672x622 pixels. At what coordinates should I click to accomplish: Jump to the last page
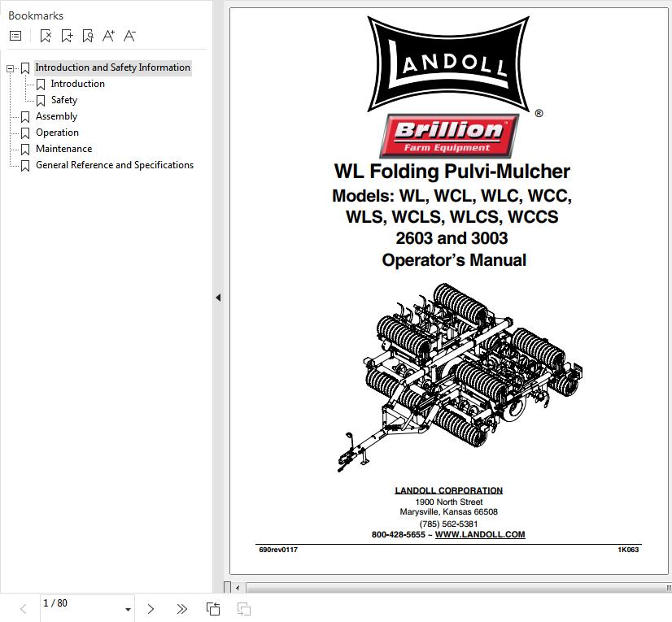[x=181, y=609]
